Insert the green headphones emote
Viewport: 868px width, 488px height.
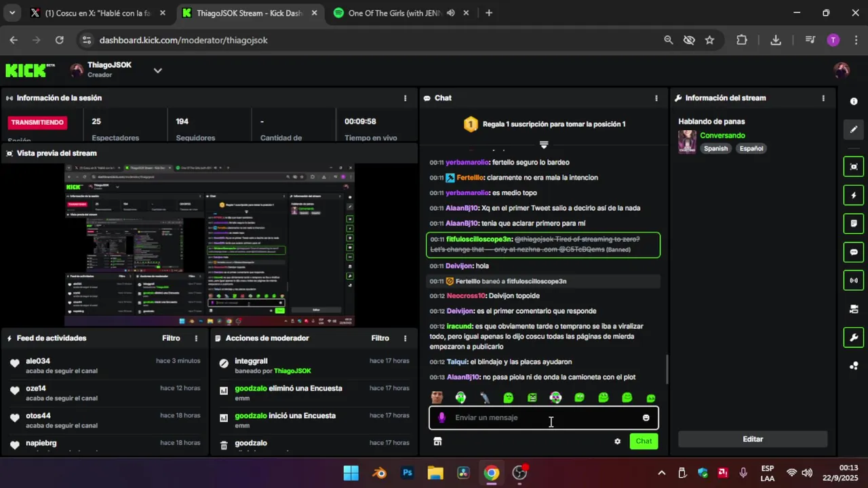[461, 398]
